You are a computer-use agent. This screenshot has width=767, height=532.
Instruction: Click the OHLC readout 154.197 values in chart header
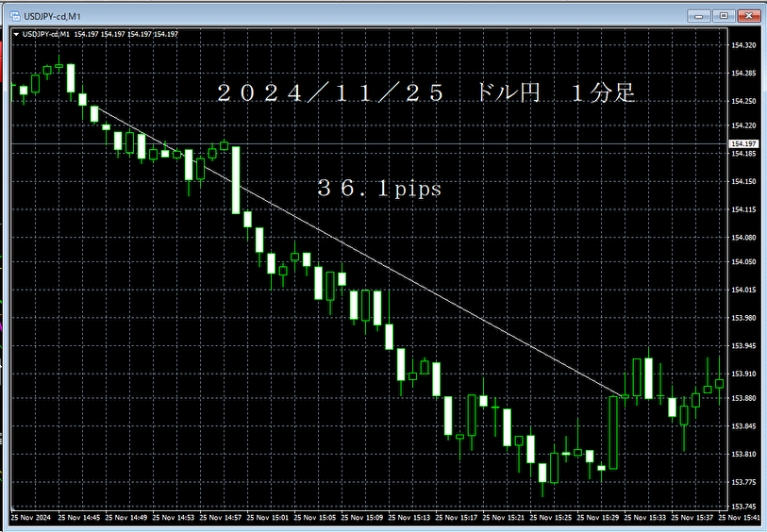point(126,34)
